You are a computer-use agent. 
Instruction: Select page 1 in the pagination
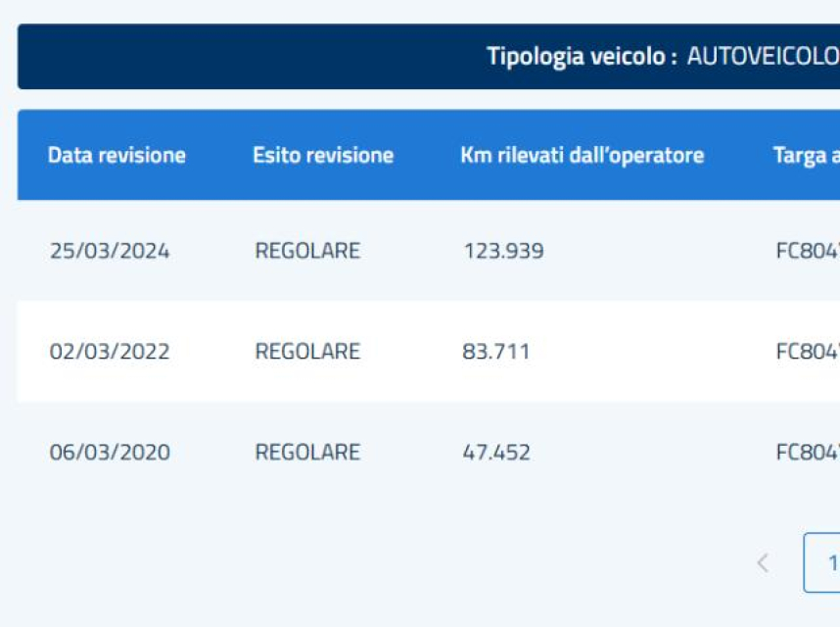click(824, 562)
